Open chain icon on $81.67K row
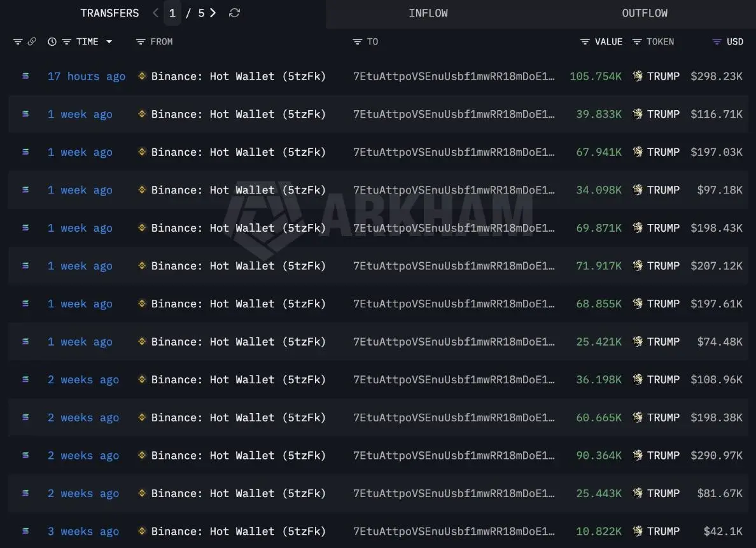 [x=25, y=493]
